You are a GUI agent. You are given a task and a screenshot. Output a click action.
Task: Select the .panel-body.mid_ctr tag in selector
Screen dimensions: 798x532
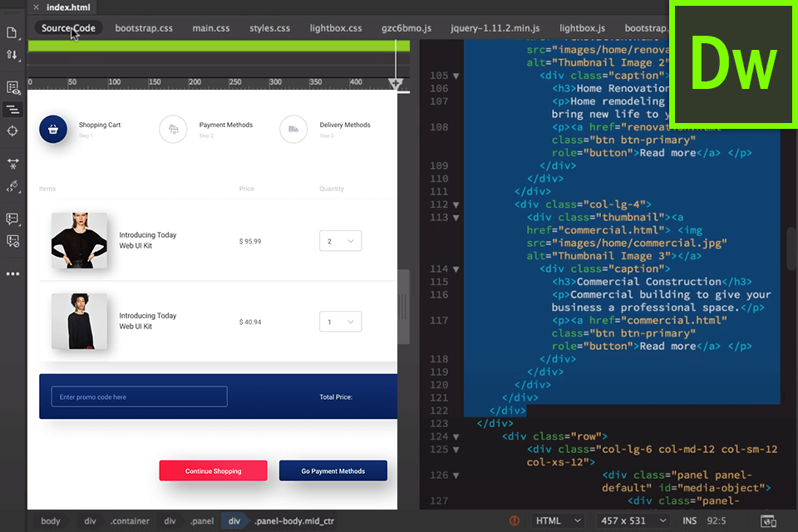click(294, 521)
